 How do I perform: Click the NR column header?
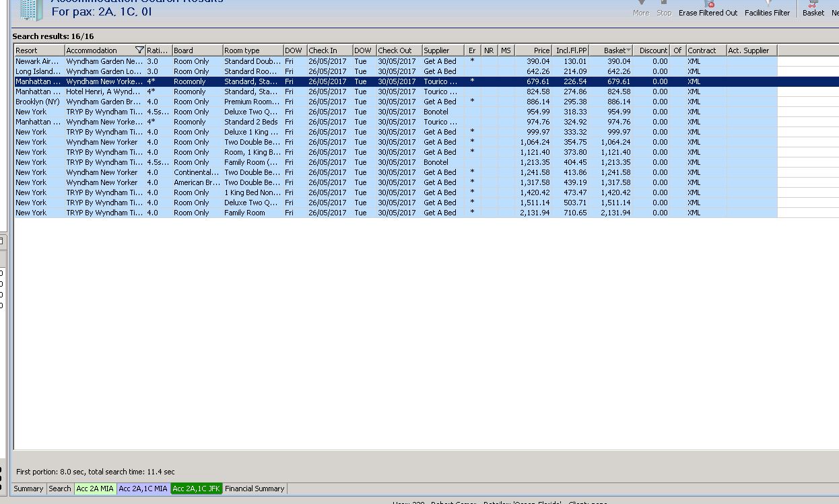tap(490, 50)
